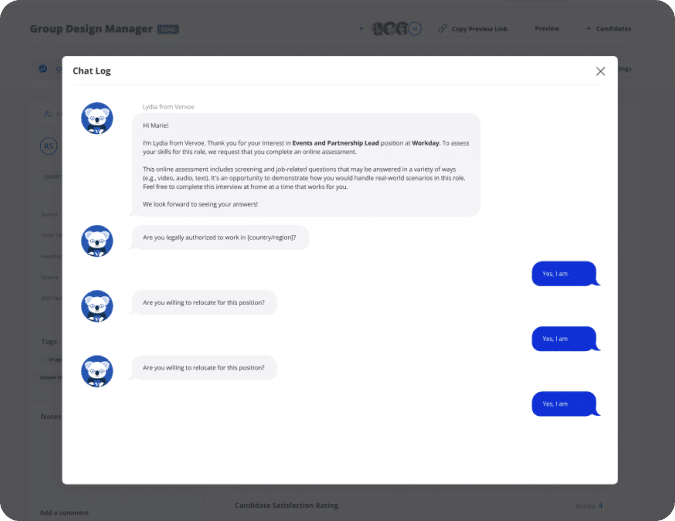The image size is (675, 521).
Task: Click the first collaborator avatar in header
Action: point(378,29)
